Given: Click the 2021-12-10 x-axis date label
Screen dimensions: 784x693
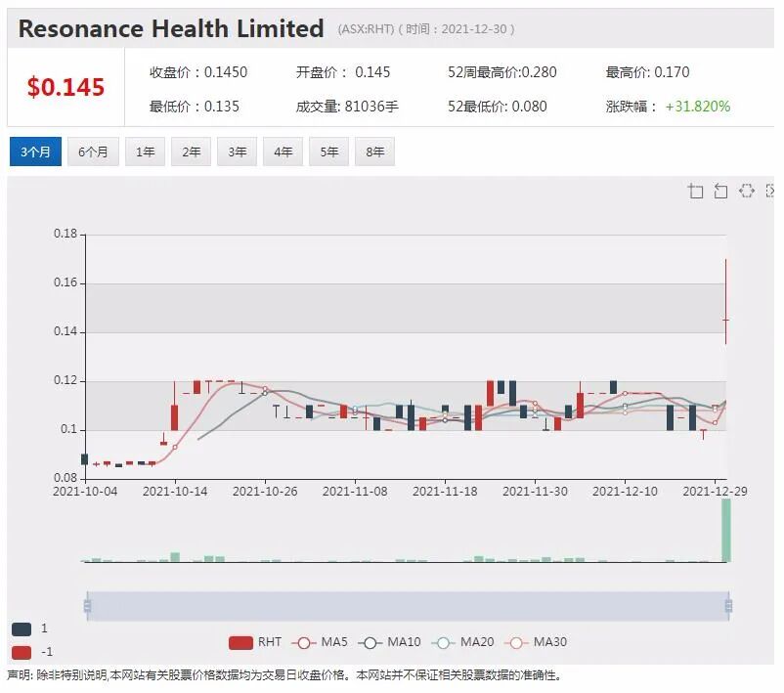Looking at the screenshot, I should 625,491.
